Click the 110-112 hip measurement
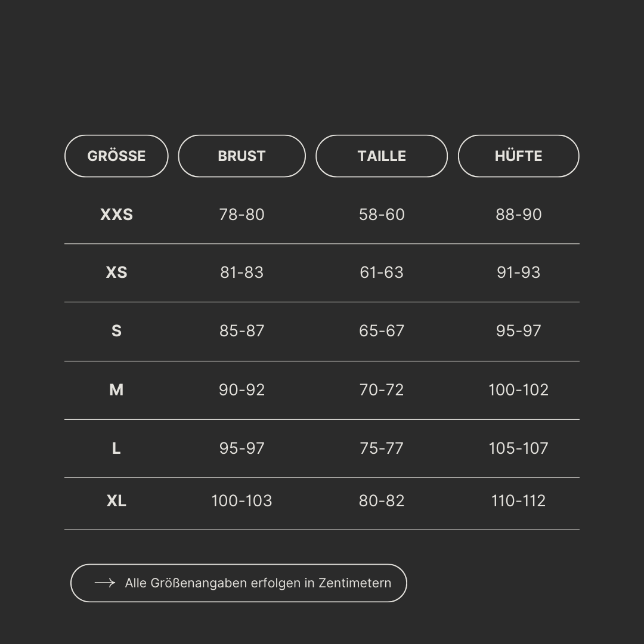The image size is (644, 644). pos(518,501)
